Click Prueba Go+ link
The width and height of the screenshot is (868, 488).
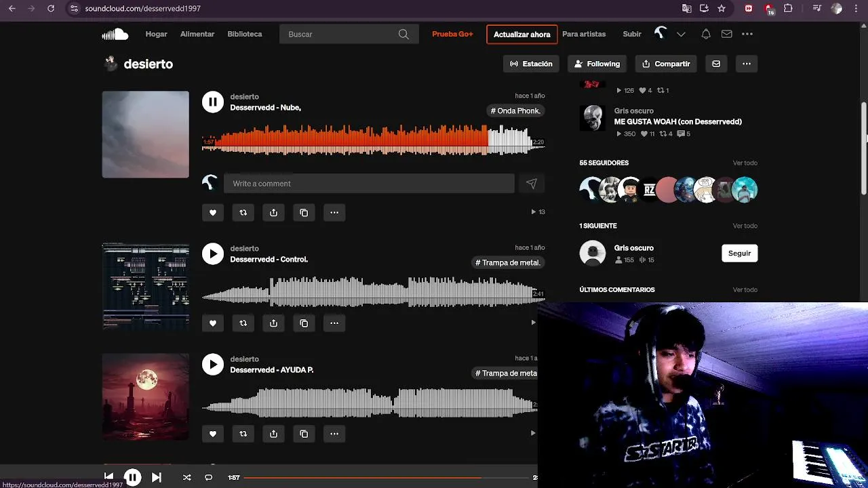pyautogui.click(x=452, y=34)
